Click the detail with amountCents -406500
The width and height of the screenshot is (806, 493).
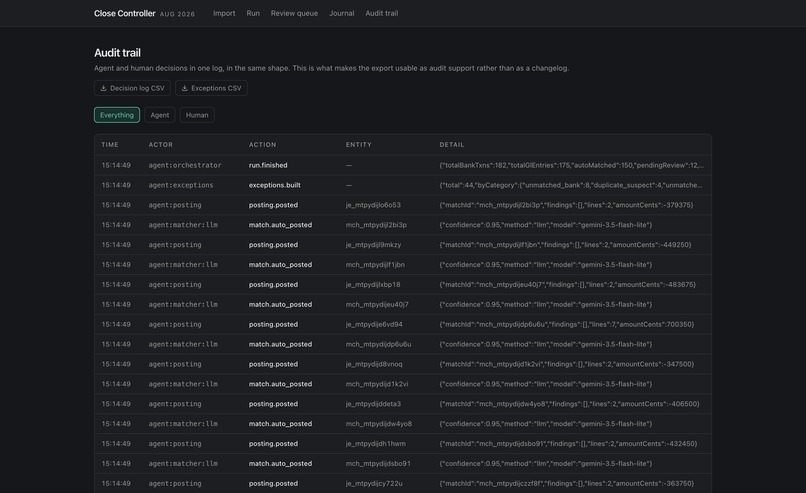click(570, 404)
